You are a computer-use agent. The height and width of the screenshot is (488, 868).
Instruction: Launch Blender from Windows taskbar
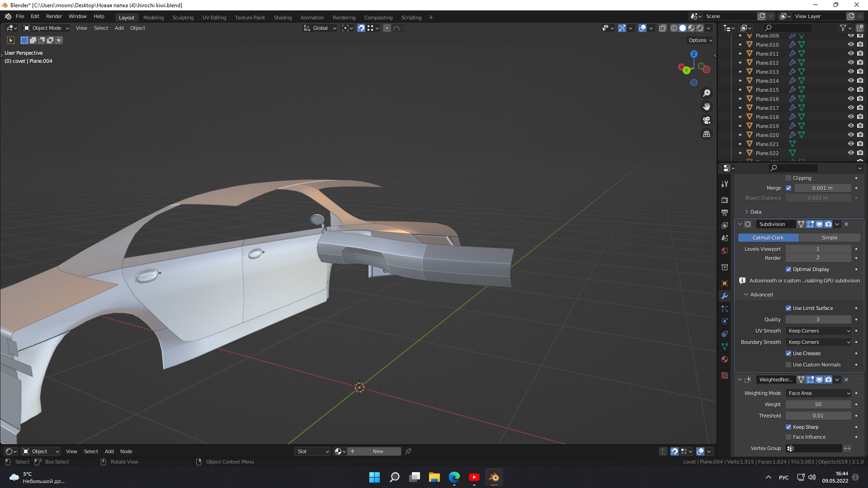(x=494, y=477)
